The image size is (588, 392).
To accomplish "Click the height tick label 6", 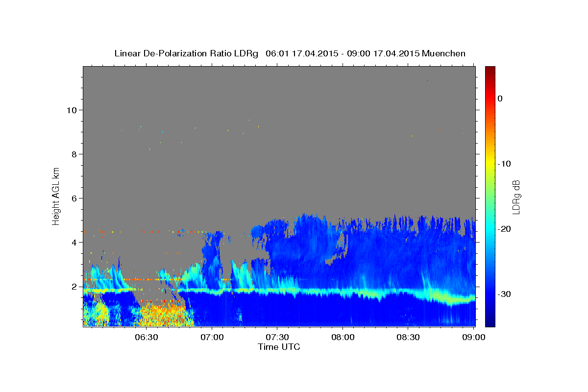I will (74, 198).
